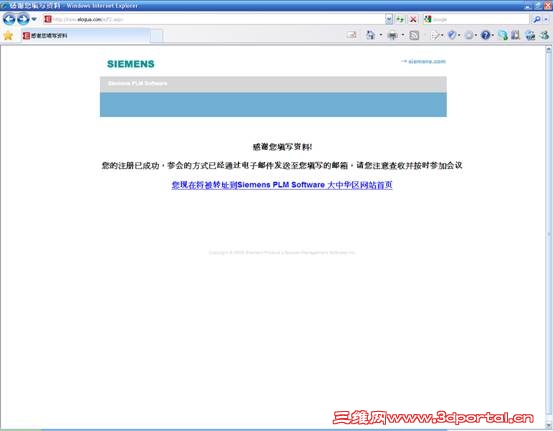Open the Tools gear menu icon

coord(470,35)
